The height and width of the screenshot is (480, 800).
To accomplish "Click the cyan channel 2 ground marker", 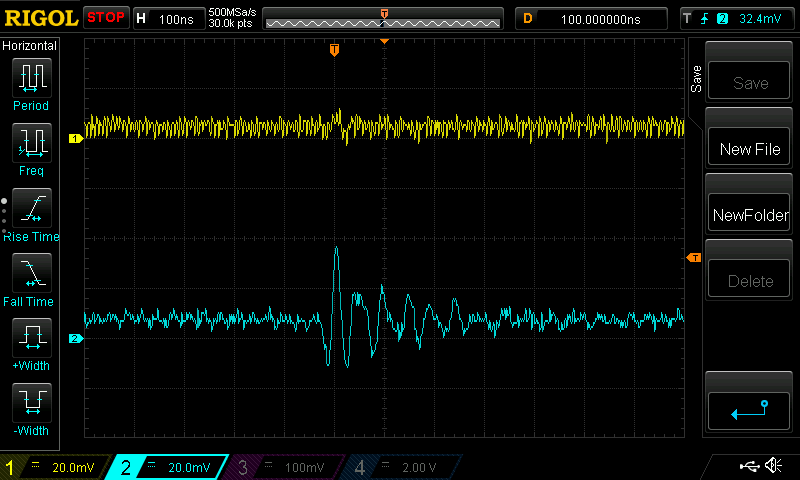I will (x=76, y=338).
